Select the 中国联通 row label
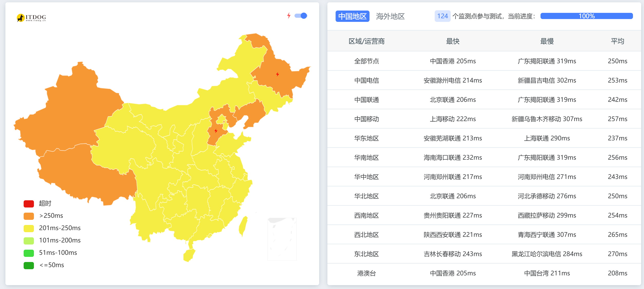Image resolution: width=644 pixels, height=289 pixels. (366, 100)
